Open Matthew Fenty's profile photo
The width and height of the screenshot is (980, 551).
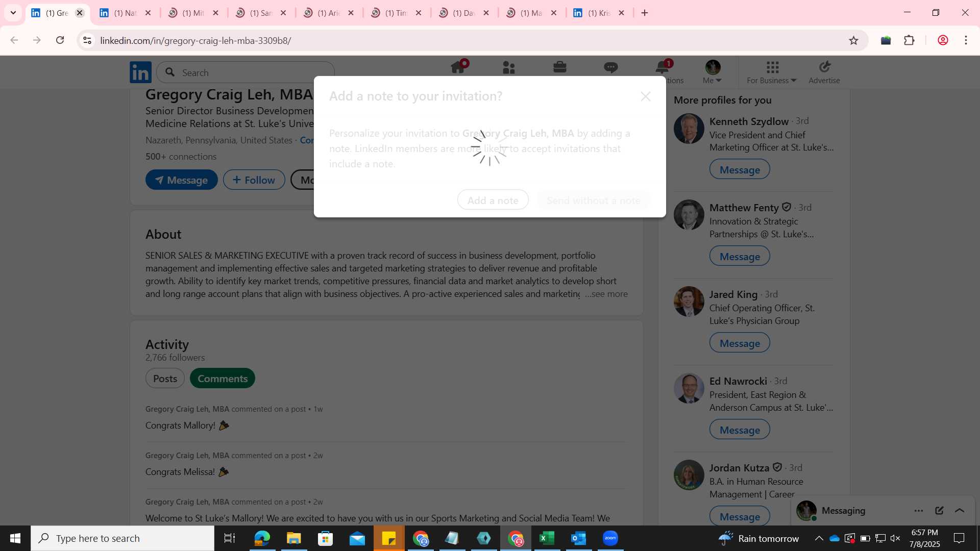pos(689,215)
